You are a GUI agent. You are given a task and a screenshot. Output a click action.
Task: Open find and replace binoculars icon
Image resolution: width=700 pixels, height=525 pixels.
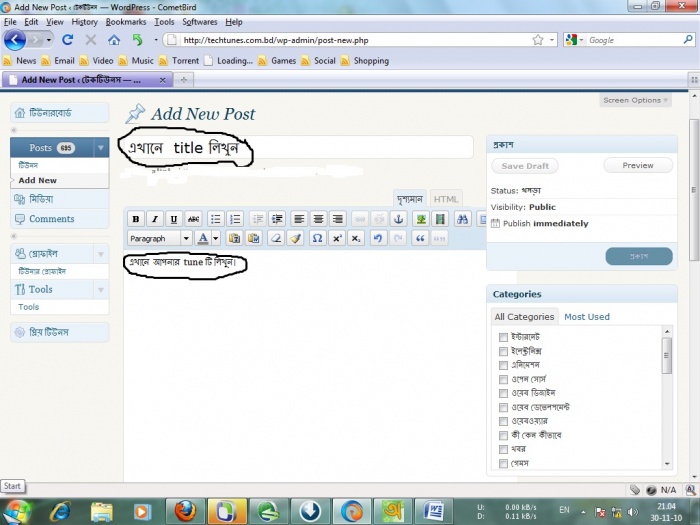(462, 219)
